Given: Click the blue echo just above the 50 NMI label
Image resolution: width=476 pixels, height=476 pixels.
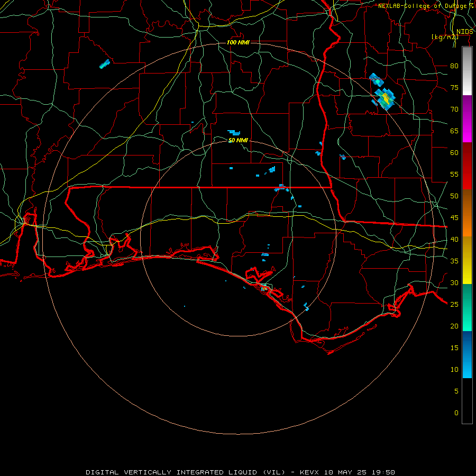Looking at the screenshot, I should click(234, 132).
